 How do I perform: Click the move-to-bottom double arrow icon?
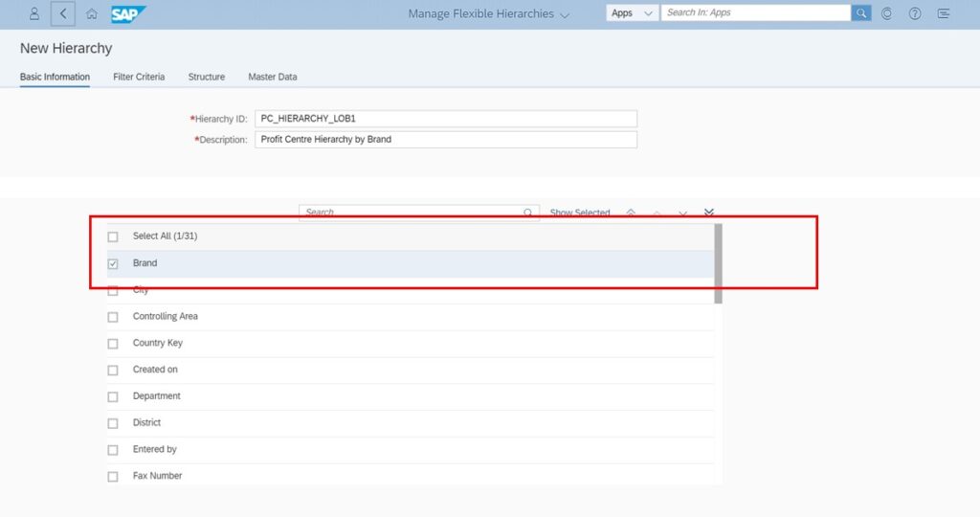tap(709, 213)
